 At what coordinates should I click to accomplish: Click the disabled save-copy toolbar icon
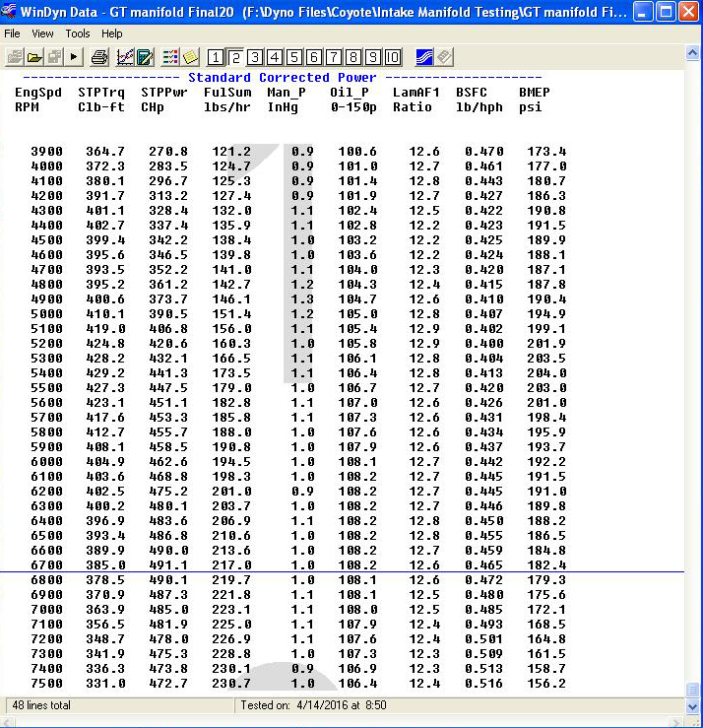click(54, 57)
